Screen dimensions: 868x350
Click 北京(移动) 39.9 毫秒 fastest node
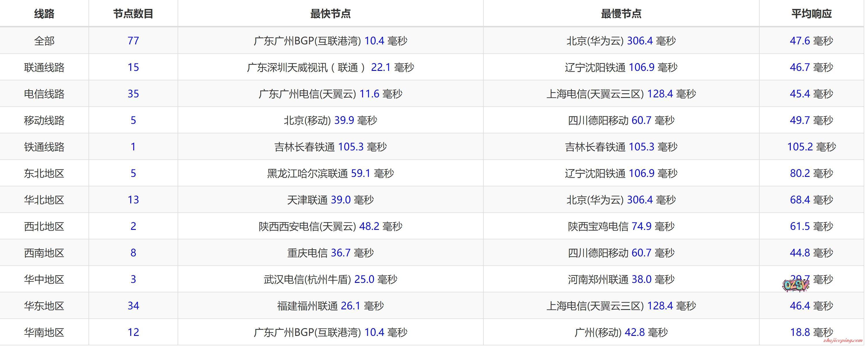click(x=330, y=120)
